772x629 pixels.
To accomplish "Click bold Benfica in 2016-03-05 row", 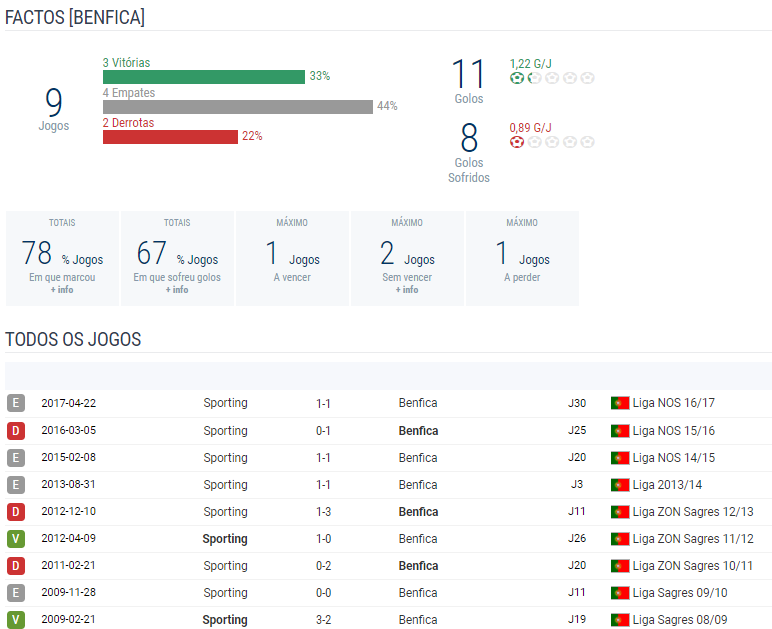I will click(x=418, y=431).
